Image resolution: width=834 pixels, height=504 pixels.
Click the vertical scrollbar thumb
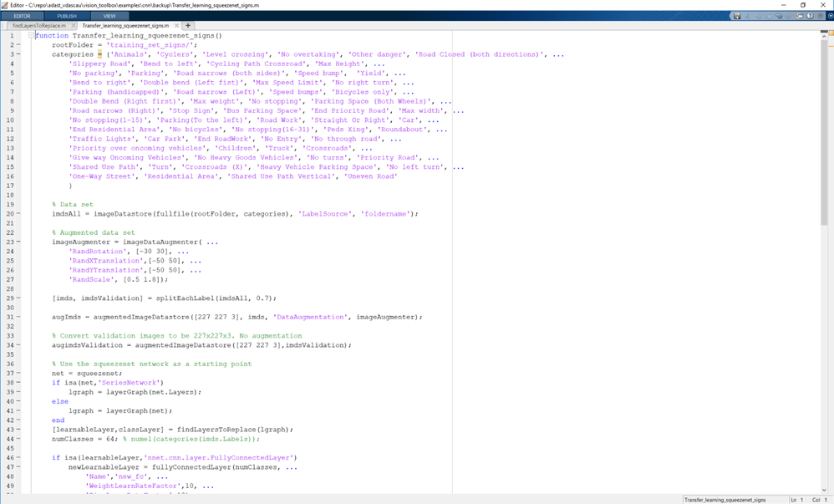click(x=824, y=131)
